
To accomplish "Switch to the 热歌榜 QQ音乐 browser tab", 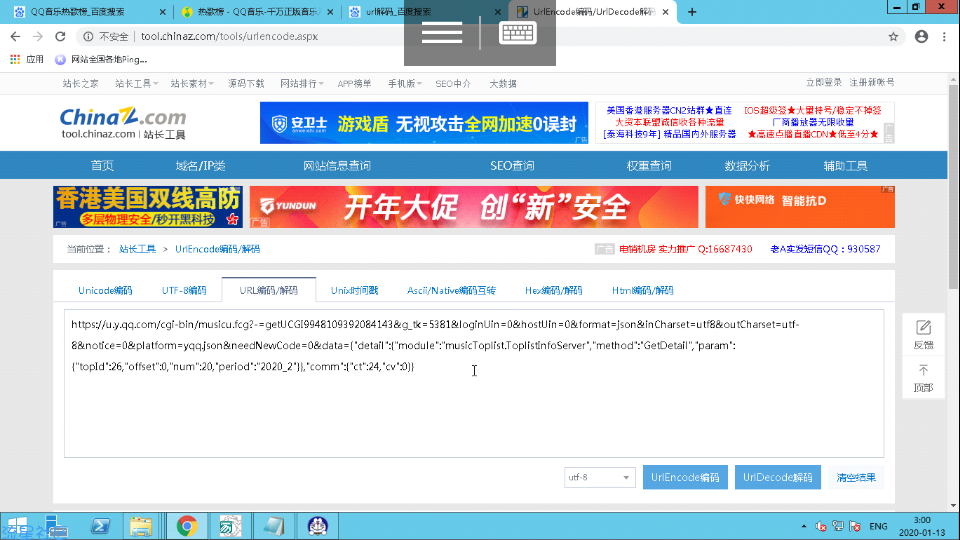I will pos(258,12).
